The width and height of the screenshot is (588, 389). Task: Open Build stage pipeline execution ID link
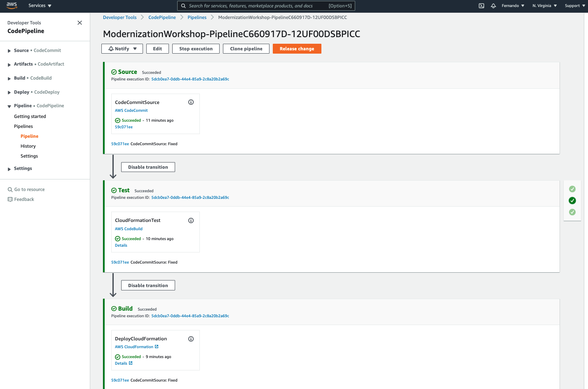[x=190, y=316]
